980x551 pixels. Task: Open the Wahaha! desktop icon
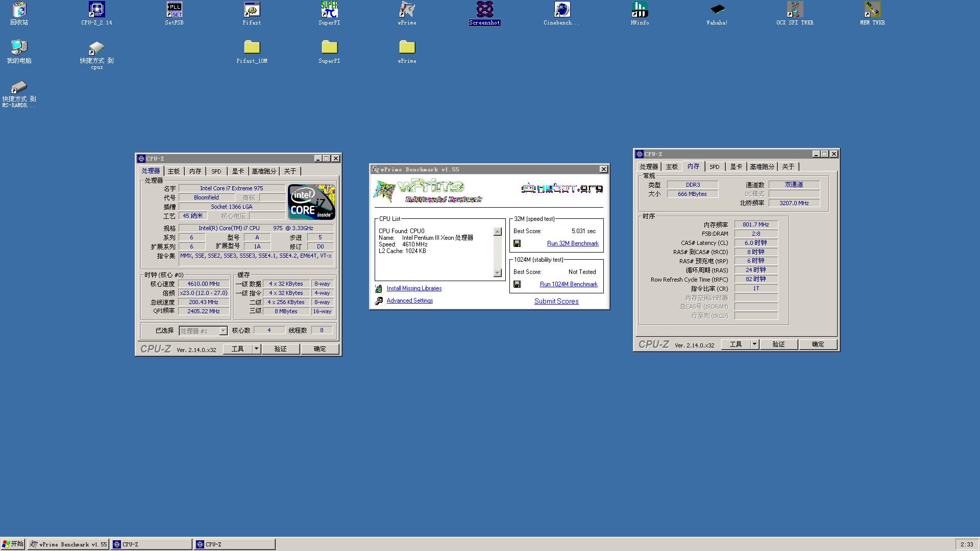tap(717, 13)
